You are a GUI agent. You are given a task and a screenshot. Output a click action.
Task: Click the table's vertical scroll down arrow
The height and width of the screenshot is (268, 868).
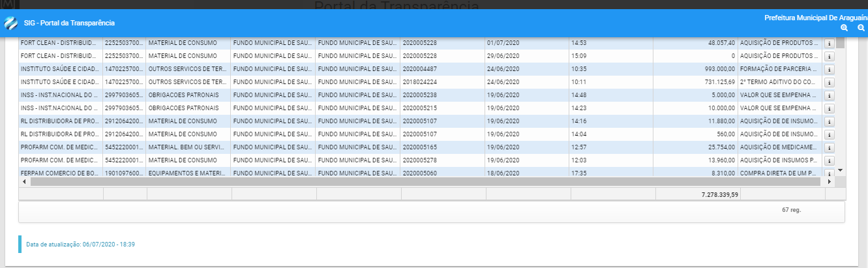(x=840, y=170)
